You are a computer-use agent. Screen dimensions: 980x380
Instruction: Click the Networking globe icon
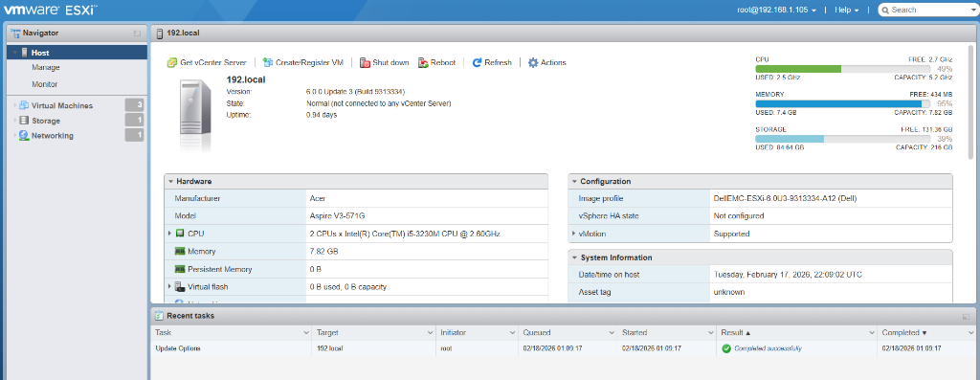(24, 136)
